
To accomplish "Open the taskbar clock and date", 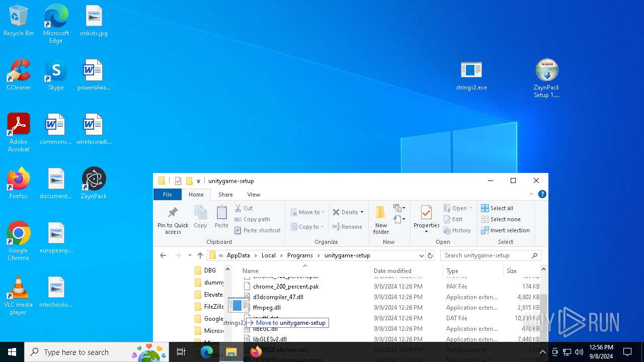I will [600, 352].
